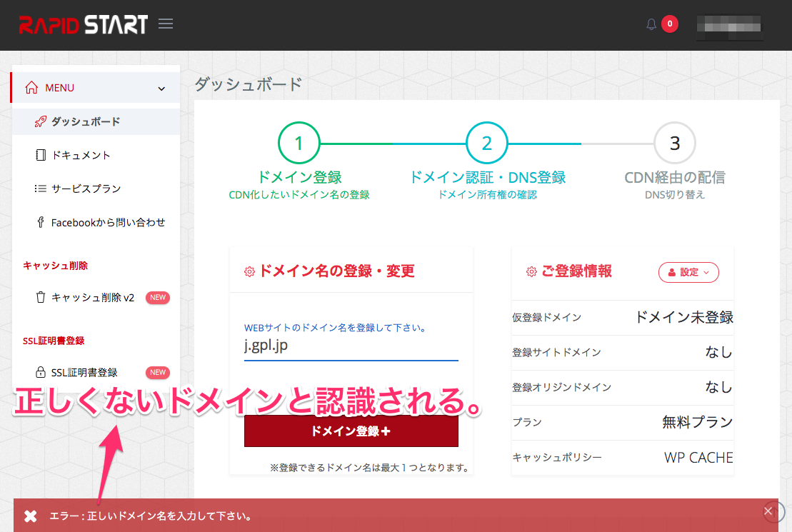
Task: Open ドキュメント from the sidebar
Action: click(x=81, y=155)
